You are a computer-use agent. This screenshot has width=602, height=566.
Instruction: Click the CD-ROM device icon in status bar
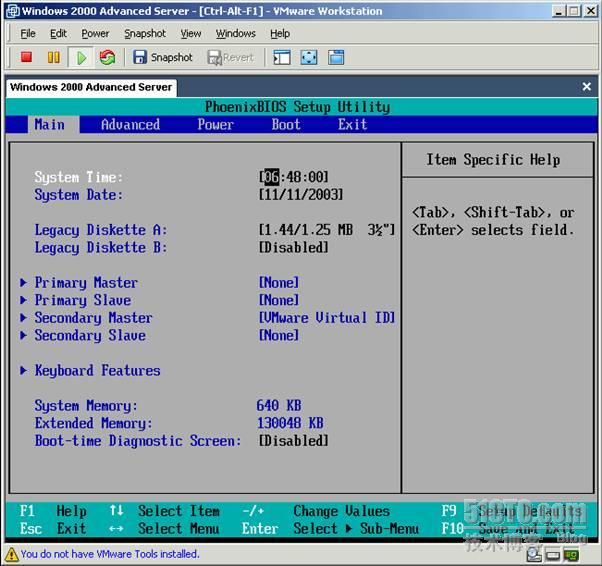[x=534, y=554]
